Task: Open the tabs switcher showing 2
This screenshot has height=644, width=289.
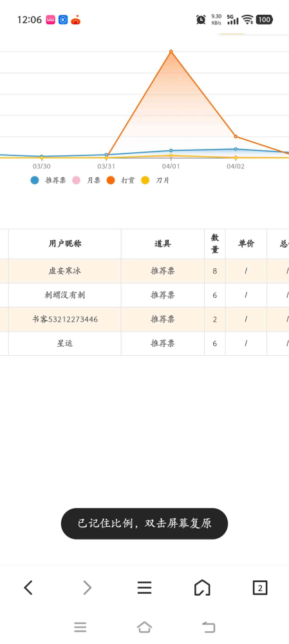Action: [x=260, y=588]
